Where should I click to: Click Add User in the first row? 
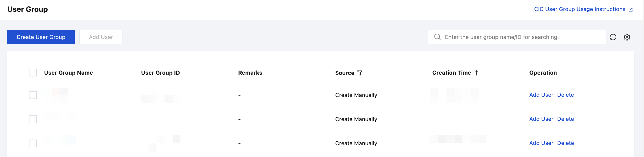pos(541,95)
